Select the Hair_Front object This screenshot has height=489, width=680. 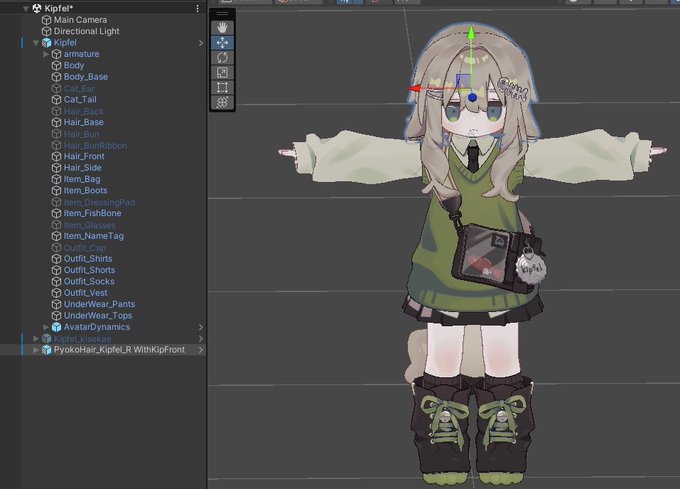click(x=84, y=156)
